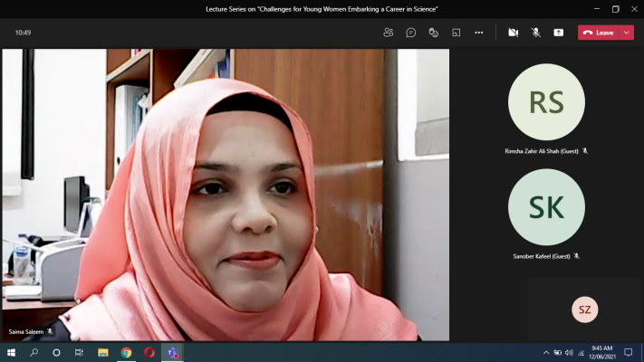Show hidden system tray icons
Image resolution: width=644 pixels, height=362 pixels.
pyautogui.click(x=546, y=352)
